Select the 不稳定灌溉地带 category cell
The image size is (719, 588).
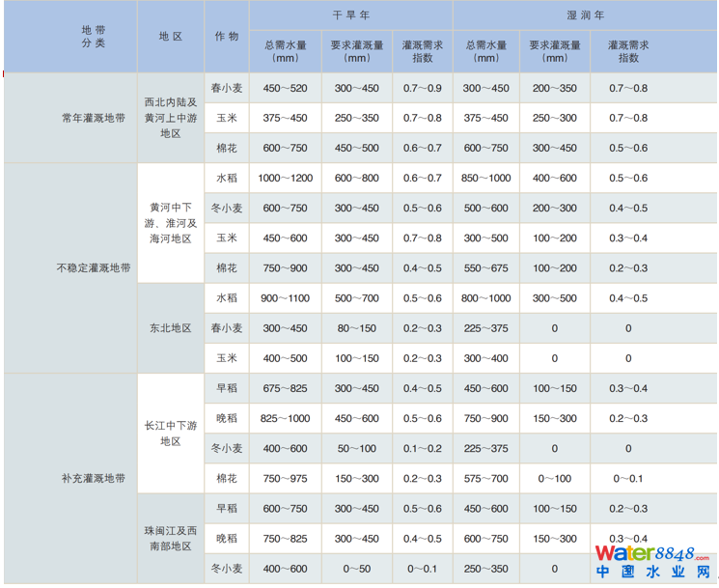[94, 267]
